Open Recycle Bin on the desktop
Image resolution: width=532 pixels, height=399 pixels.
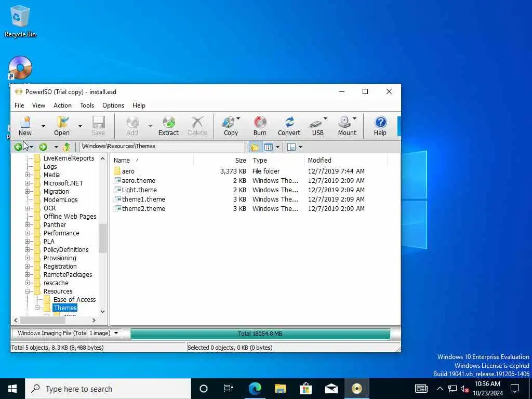(20, 21)
